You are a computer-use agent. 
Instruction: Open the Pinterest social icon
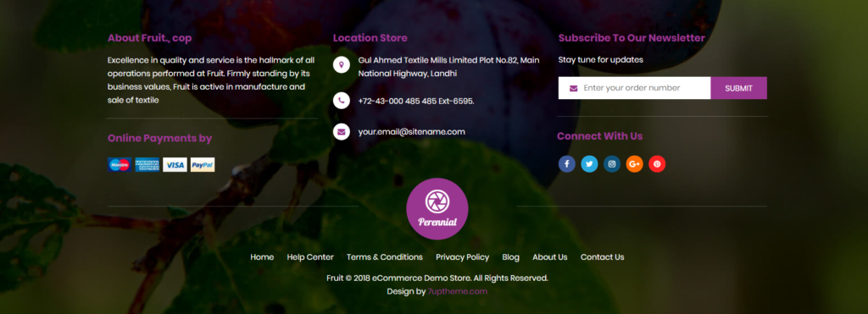[657, 163]
